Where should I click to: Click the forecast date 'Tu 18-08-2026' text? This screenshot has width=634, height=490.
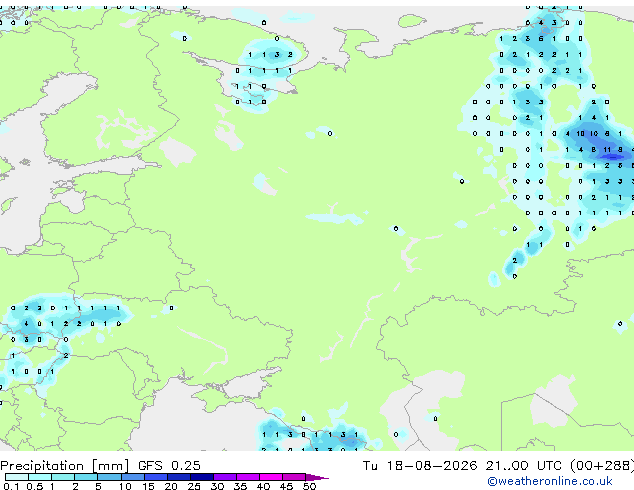(x=420, y=466)
